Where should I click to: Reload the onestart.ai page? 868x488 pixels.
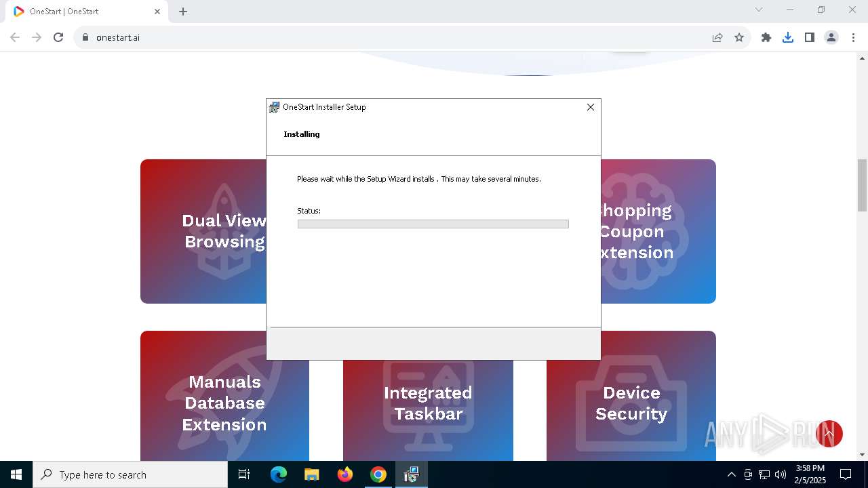(58, 37)
